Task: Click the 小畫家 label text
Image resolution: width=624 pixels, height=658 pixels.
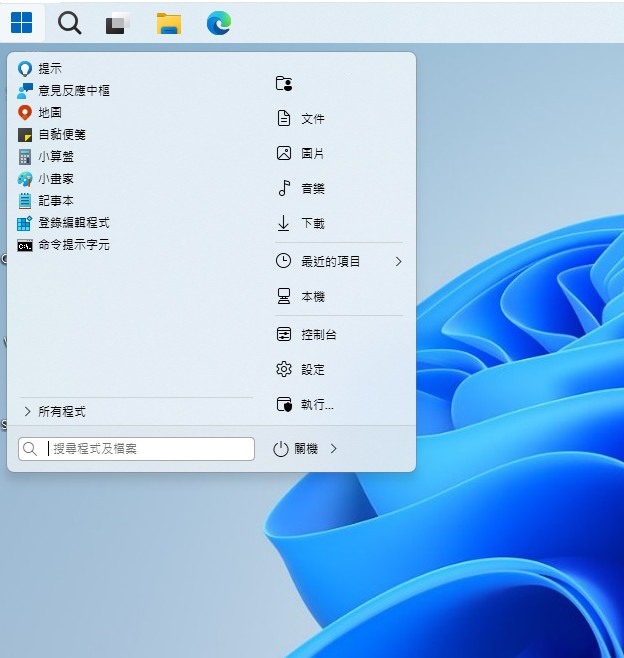Action: (x=56, y=179)
